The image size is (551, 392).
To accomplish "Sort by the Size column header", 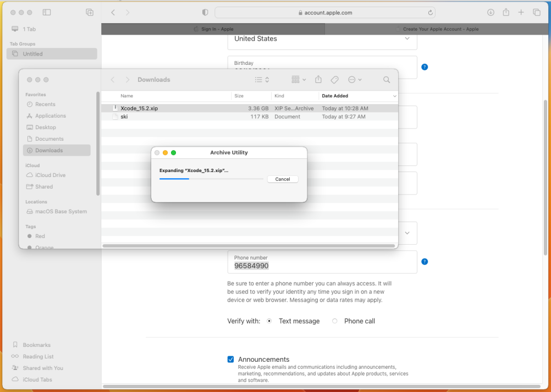I will [x=251, y=96].
